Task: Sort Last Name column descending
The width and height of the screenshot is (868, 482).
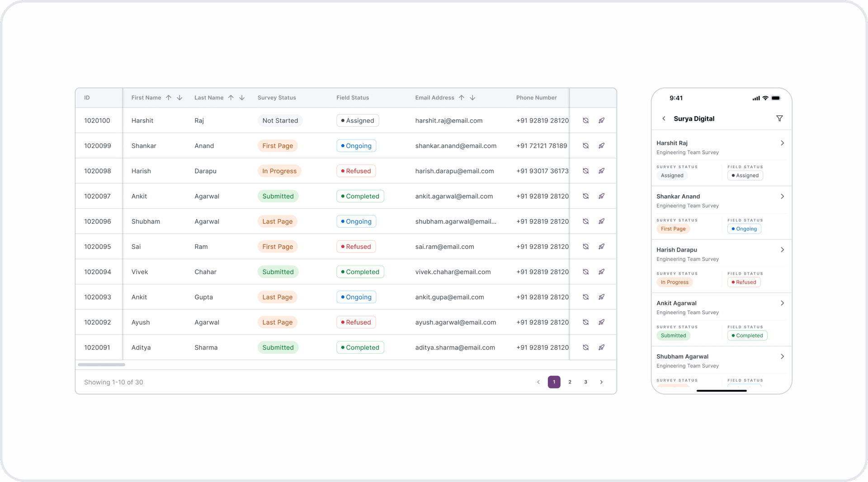Action: (242, 98)
